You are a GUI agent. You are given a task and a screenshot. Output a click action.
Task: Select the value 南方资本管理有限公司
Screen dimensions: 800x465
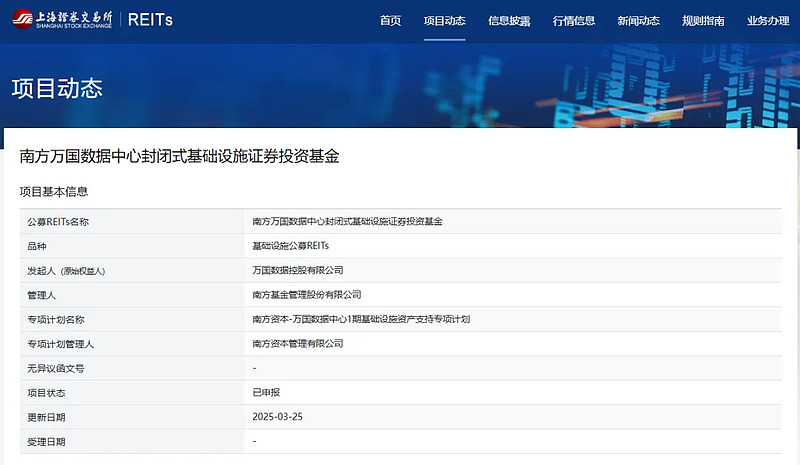[x=297, y=344]
